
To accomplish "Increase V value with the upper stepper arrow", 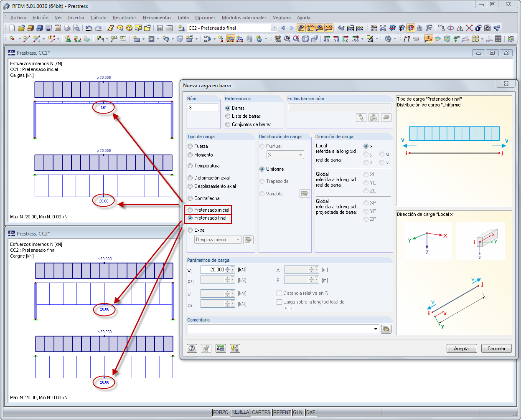I will point(227,268).
